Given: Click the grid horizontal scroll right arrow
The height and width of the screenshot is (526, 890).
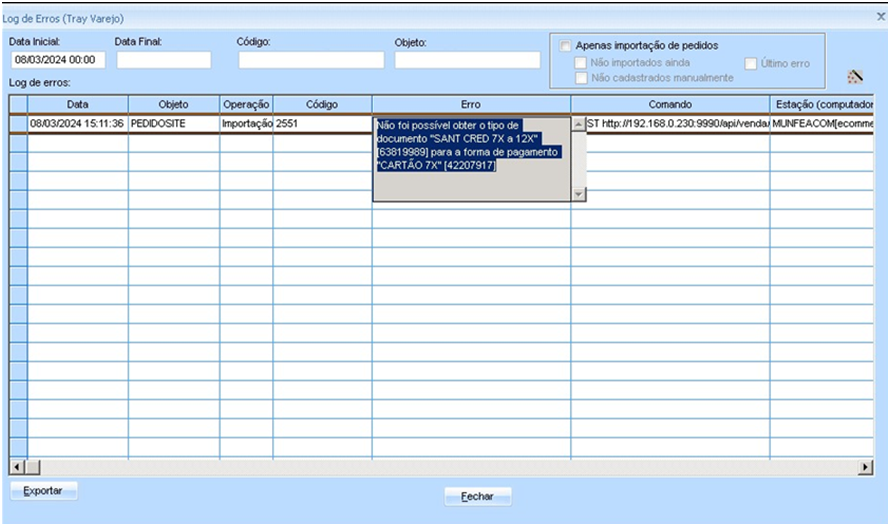Looking at the screenshot, I should [866, 468].
